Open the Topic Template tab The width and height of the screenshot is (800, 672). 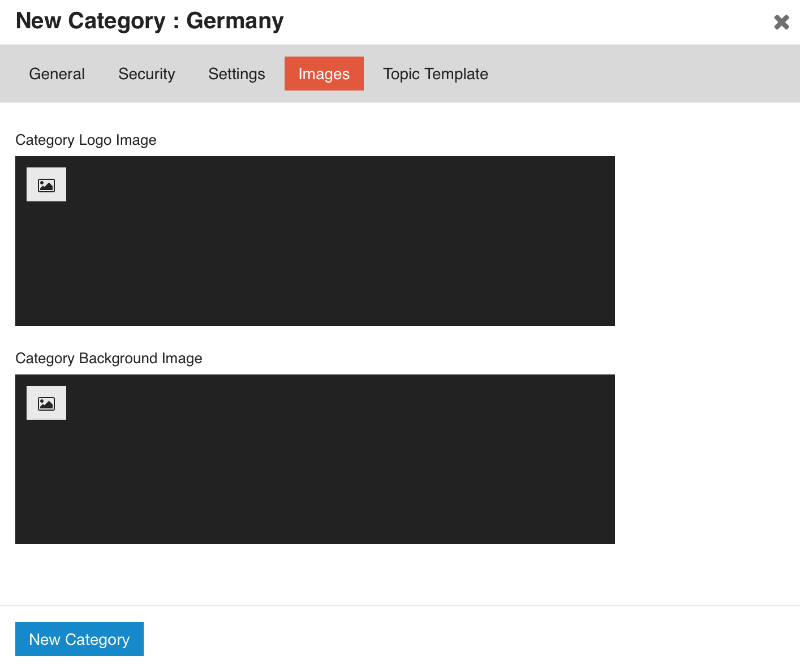435,74
